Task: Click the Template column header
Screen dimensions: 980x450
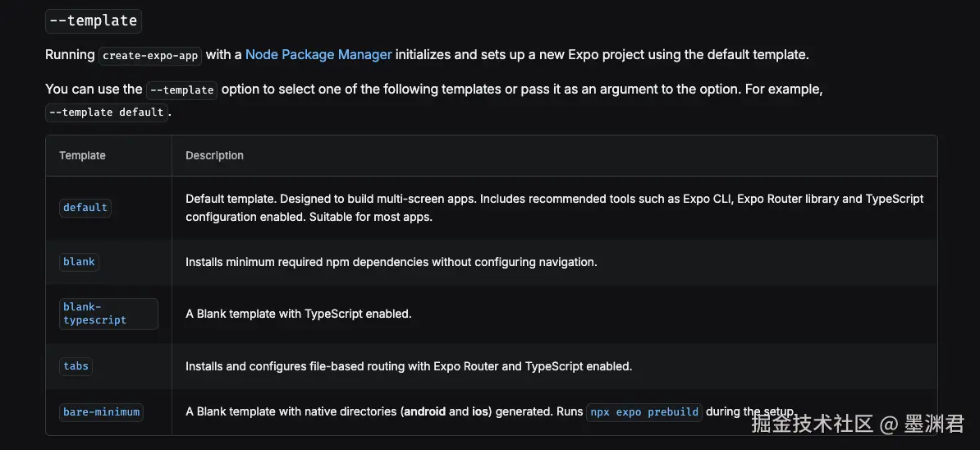Action: click(x=82, y=155)
